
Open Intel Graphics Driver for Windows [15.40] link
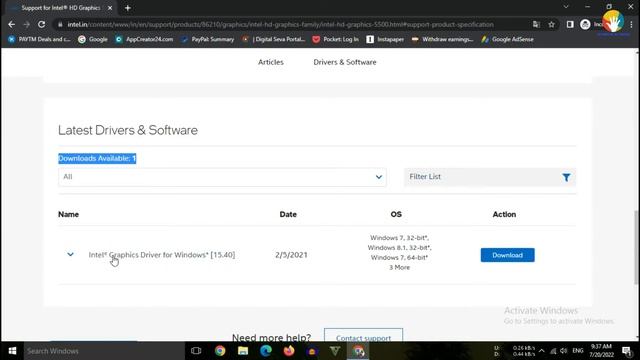(x=162, y=255)
